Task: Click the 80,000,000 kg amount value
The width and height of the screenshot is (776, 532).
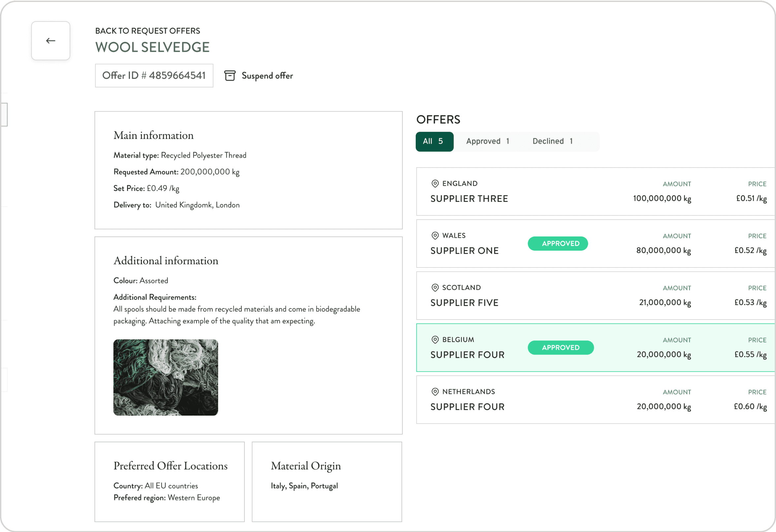Action: click(x=664, y=251)
